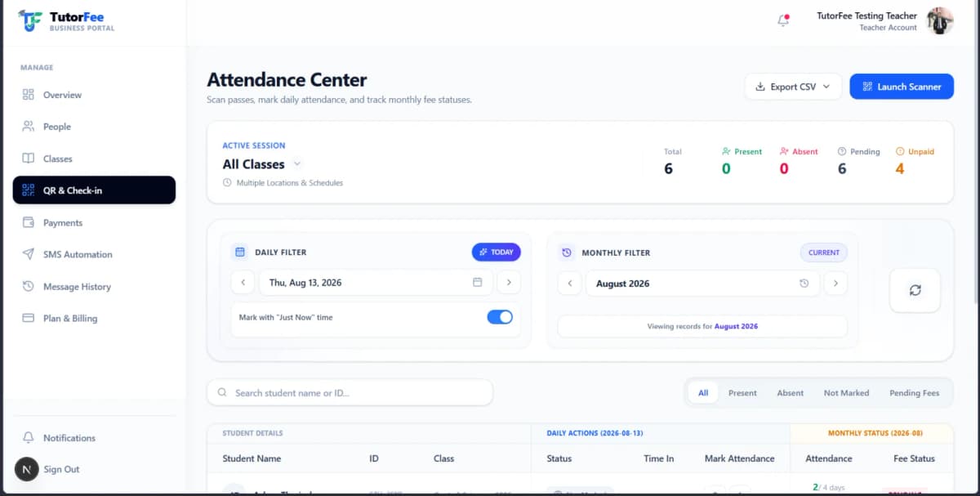Click the history icon in month field
Viewport: 980px width, 496px height.
(x=804, y=284)
